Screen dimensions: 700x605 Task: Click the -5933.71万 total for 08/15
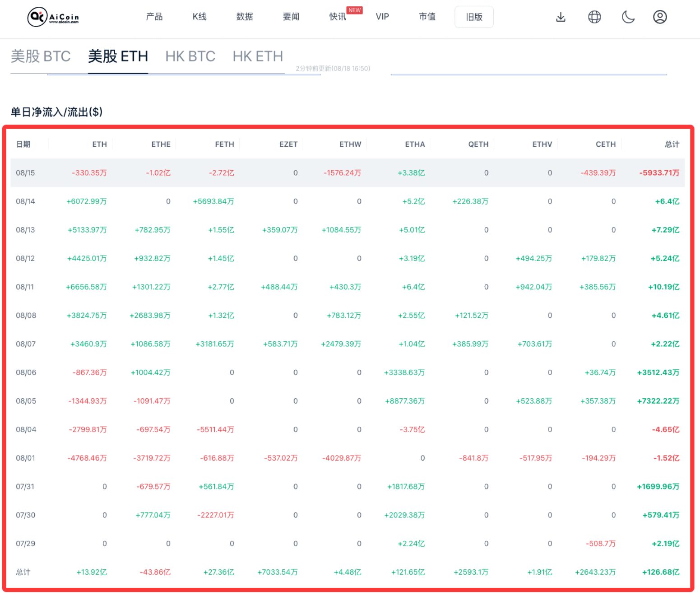click(x=659, y=172)
